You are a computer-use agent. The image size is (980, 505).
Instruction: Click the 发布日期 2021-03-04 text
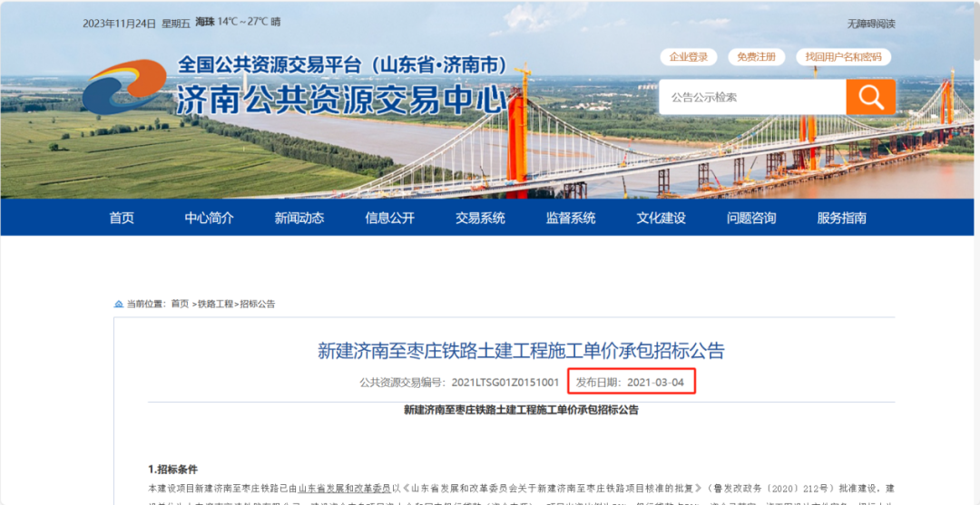[630, 382]
